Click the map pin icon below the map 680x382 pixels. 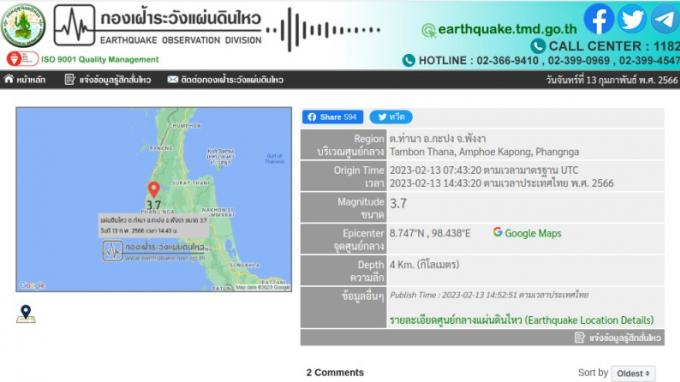26,314
